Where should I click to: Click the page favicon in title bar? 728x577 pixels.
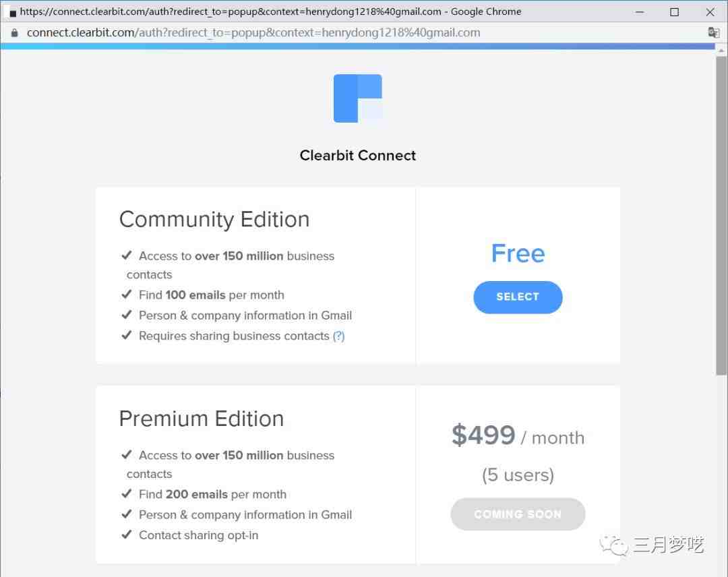tap(13, 13)
